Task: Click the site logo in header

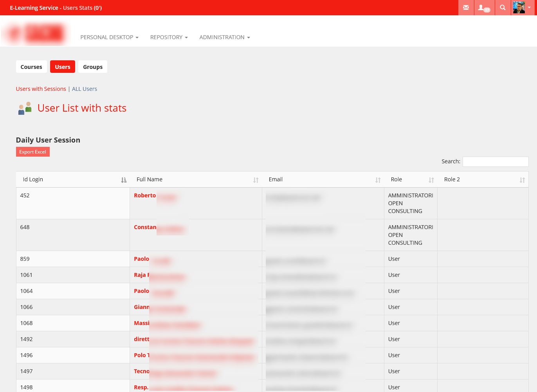Action: (36, 33)
